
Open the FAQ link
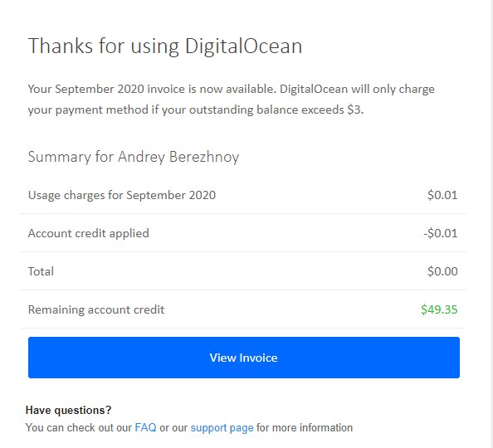click(x=145, y=427)
